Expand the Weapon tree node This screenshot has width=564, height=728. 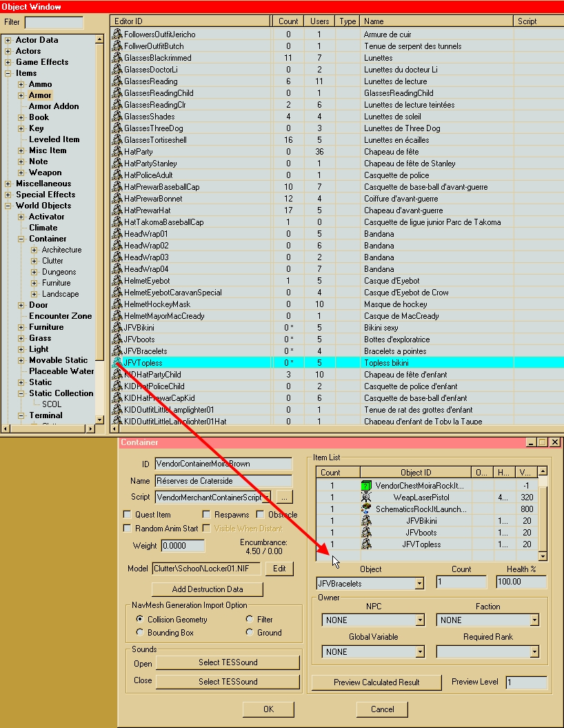click(x=21, y=173)
